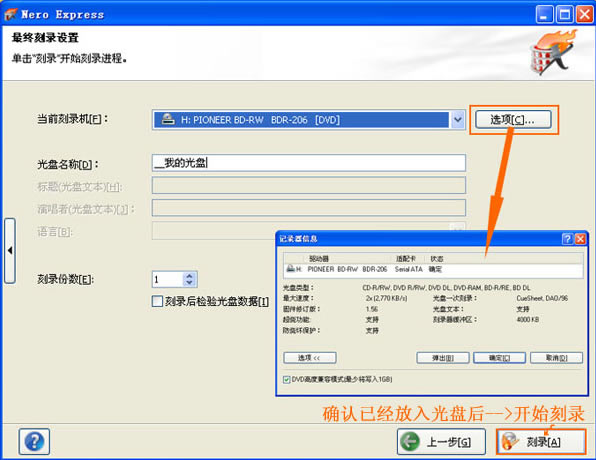Enable 刻录后检验光盘数据 checkbox
The height and width of the screenshot is (460, 596).
click(x=157, y=301)
